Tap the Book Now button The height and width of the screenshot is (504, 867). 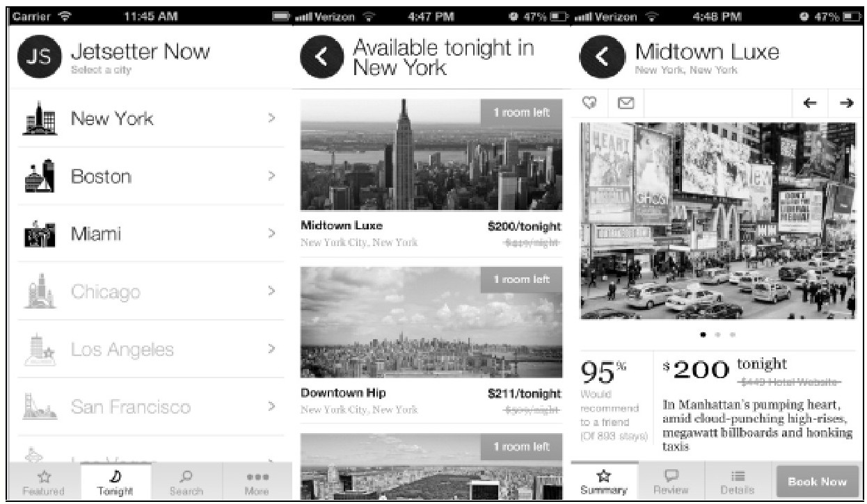click(x=816, y=481)
